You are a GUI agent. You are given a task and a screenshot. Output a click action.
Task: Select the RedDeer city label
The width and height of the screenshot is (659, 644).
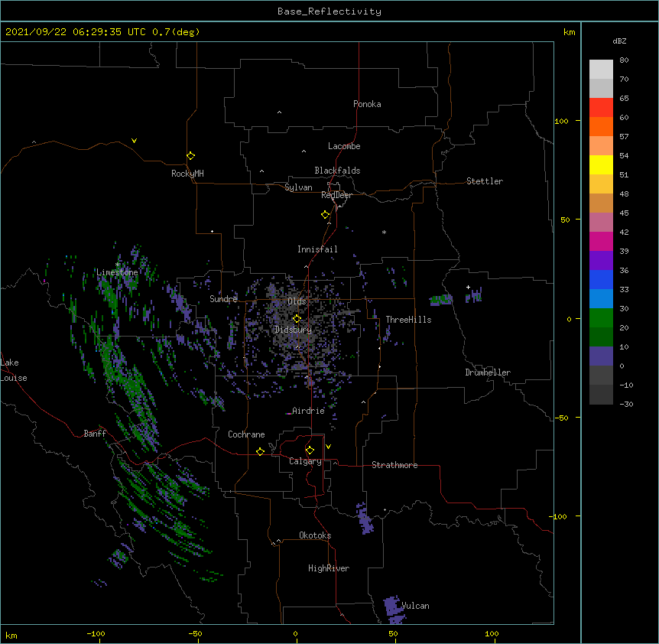(336, 195)
